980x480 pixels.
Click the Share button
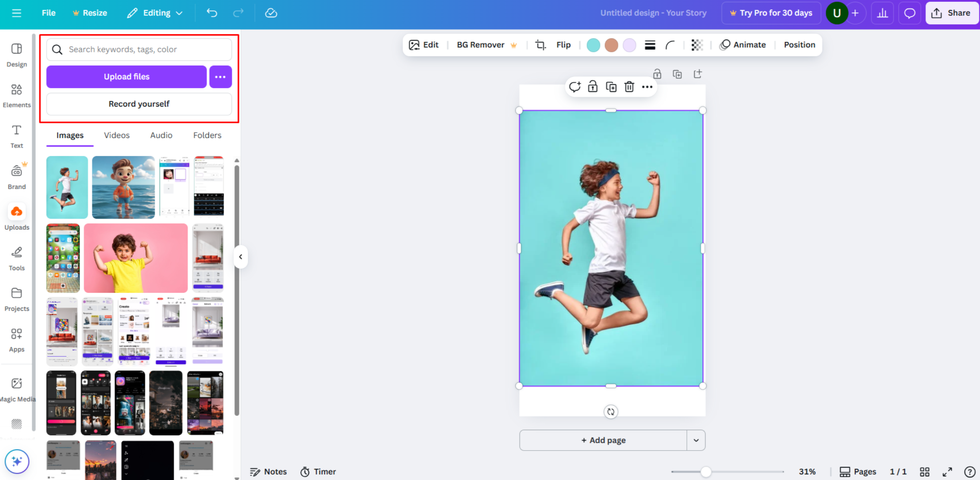(x=951, y=13)
